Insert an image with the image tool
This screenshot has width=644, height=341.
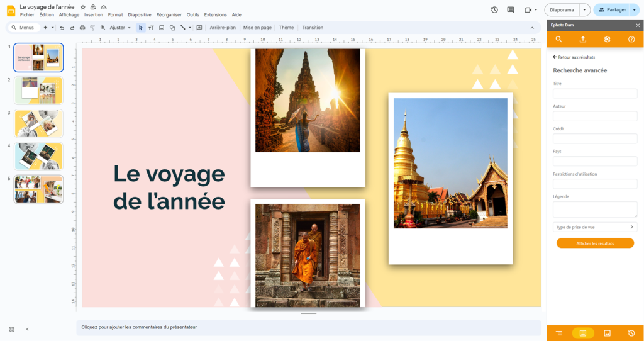click(162, 28)
